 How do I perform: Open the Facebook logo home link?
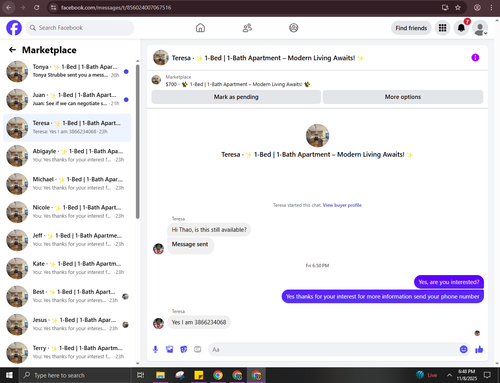14,28
